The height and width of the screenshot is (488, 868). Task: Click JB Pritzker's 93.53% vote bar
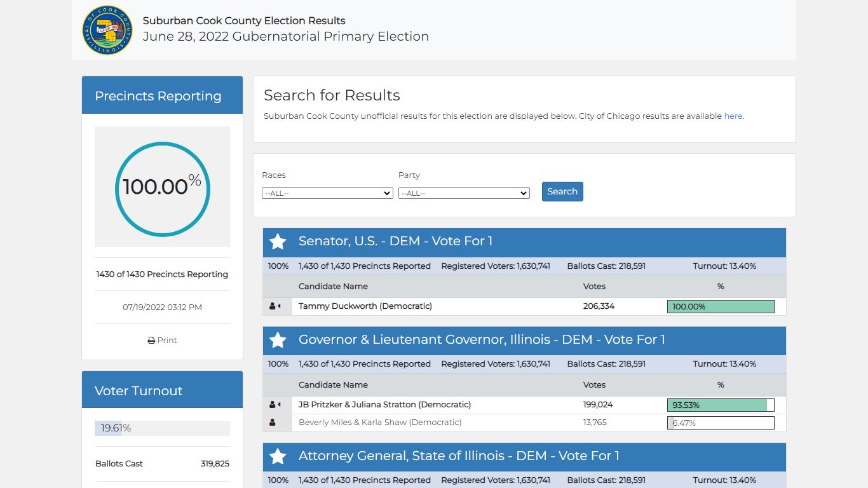(x=721, y=405)
